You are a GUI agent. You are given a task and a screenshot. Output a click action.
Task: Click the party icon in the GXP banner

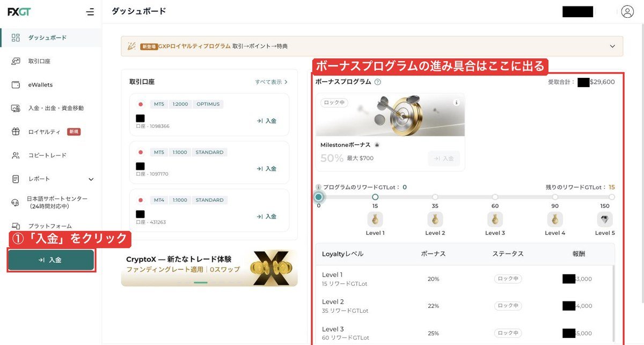point(131,46)
